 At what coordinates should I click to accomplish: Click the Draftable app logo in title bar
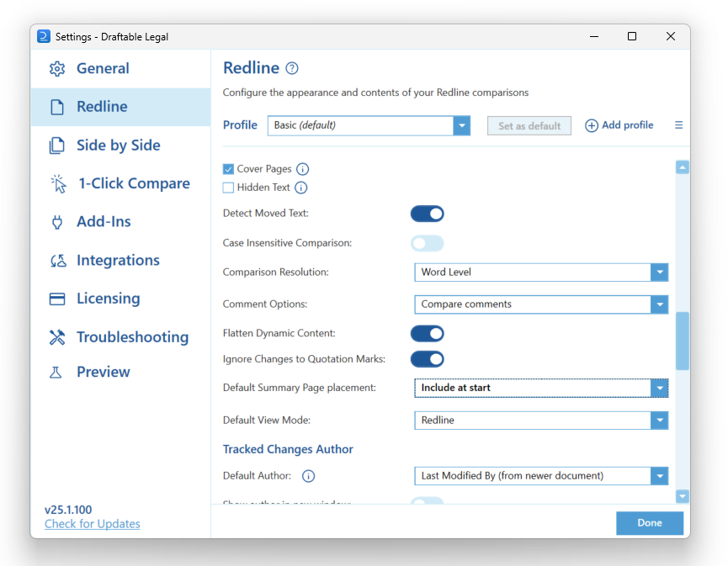pos(44,37)
